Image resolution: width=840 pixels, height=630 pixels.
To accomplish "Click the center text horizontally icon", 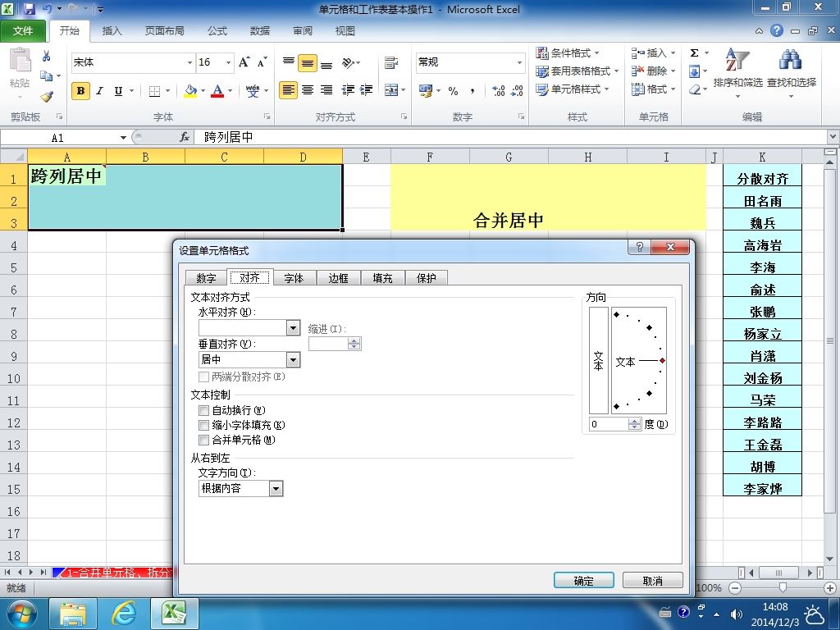I will click(308, 90).
